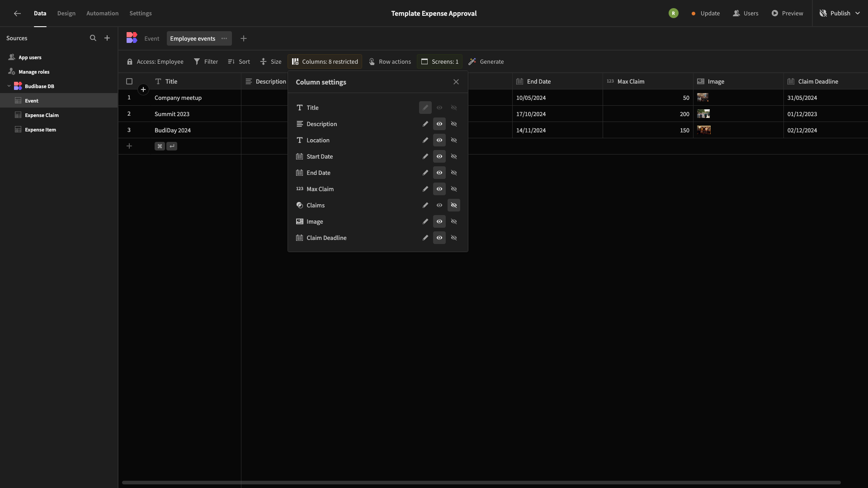Open Row actions menu
Viewport: 868px width, 488px height.
pos(390,61)
